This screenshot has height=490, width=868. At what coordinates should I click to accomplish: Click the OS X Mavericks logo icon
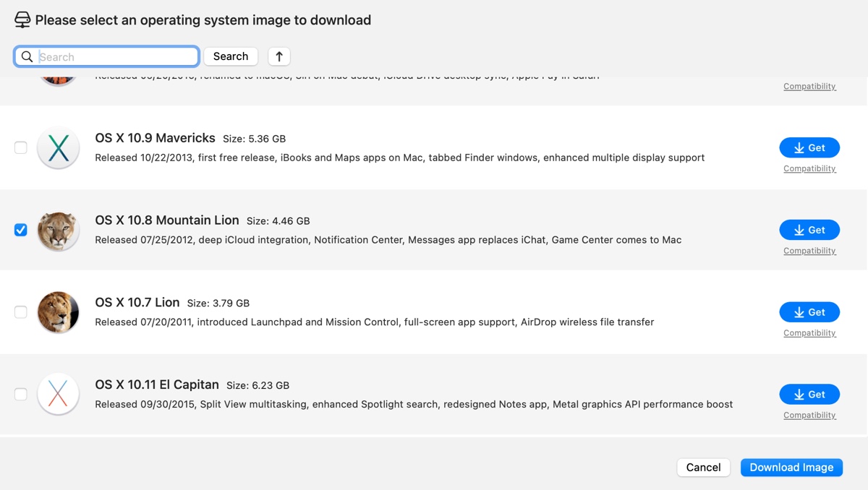58,147
